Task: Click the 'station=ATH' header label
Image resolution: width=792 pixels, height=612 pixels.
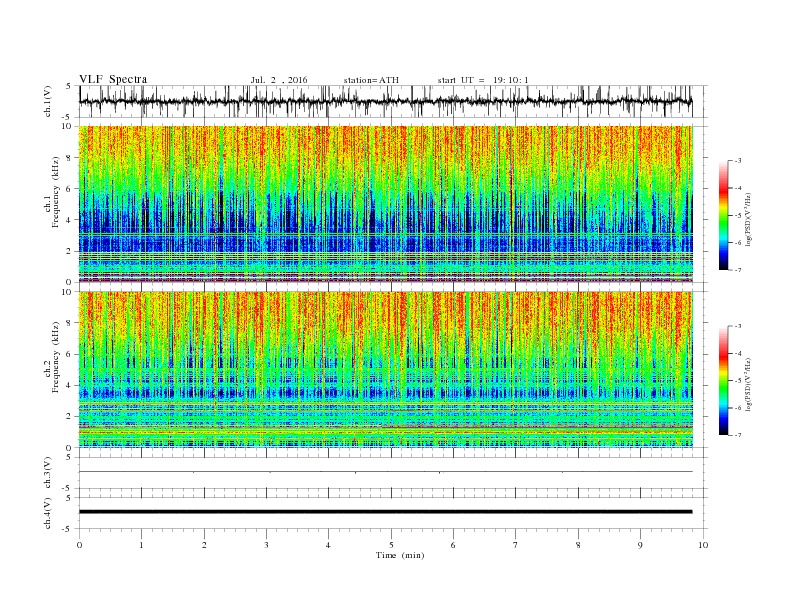Action: (371, 80)
